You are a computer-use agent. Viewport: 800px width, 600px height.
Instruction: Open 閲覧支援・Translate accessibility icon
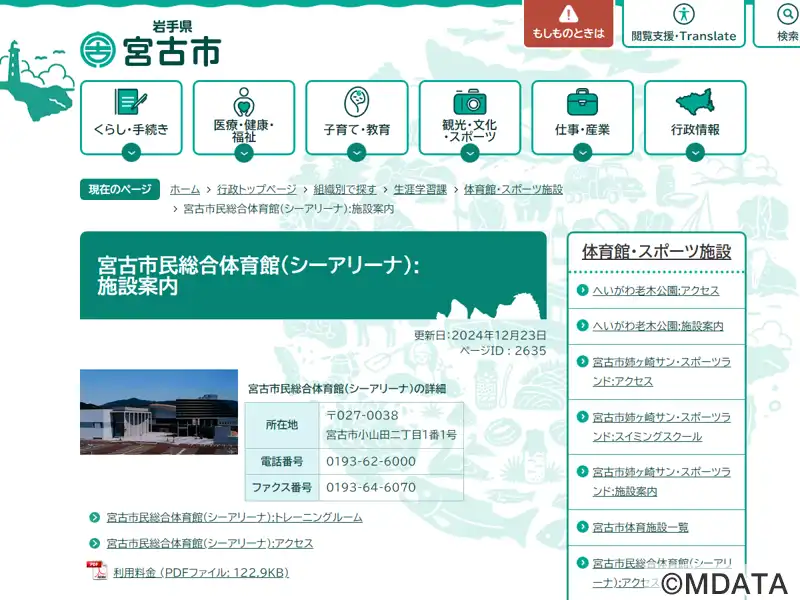[x=683, y=14]
